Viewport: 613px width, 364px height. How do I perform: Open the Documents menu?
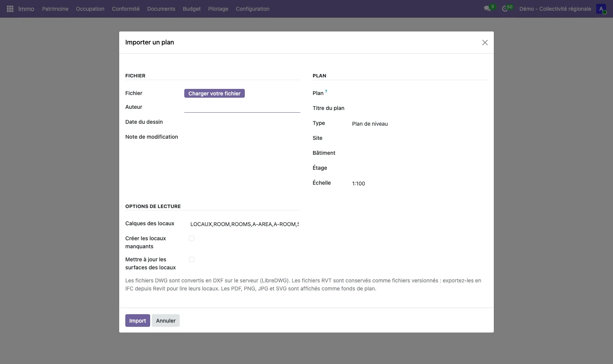tap(161, 9)
